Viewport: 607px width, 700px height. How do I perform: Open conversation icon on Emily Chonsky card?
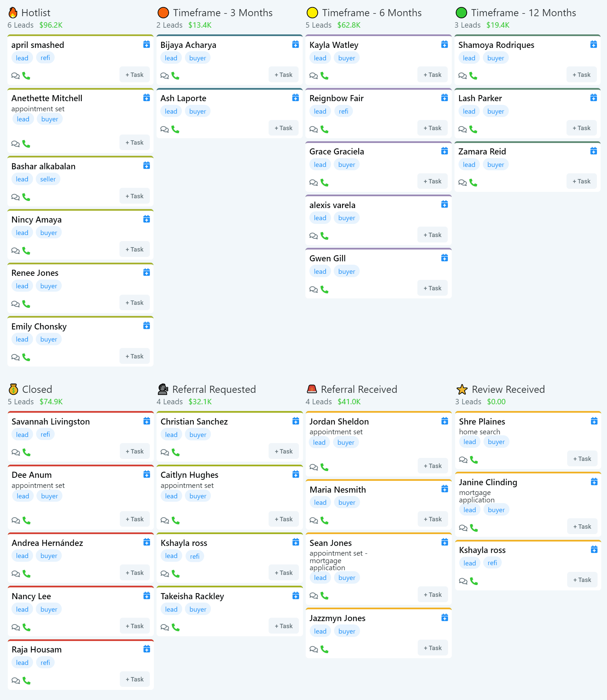[x=15, y=357]
